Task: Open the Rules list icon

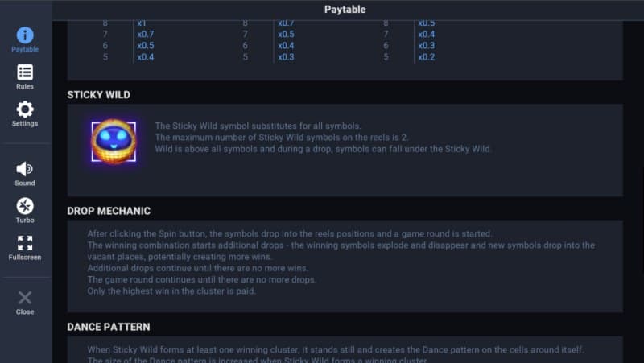Action: coord(25,72)
